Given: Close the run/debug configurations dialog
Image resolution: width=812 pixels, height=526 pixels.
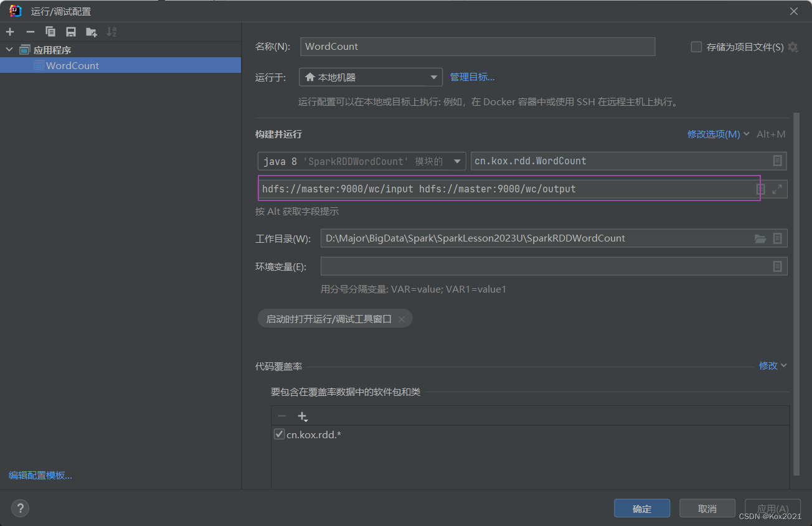Looking at the screenshot, I should [794, 11].
